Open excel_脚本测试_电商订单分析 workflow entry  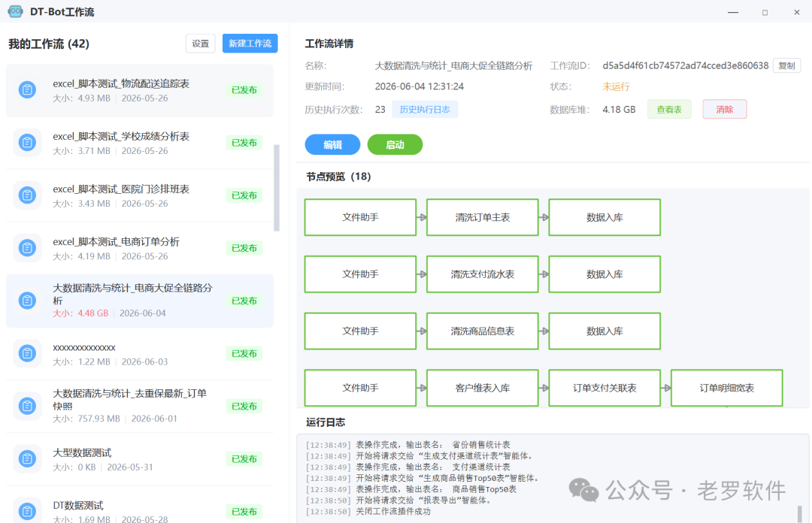139,249
